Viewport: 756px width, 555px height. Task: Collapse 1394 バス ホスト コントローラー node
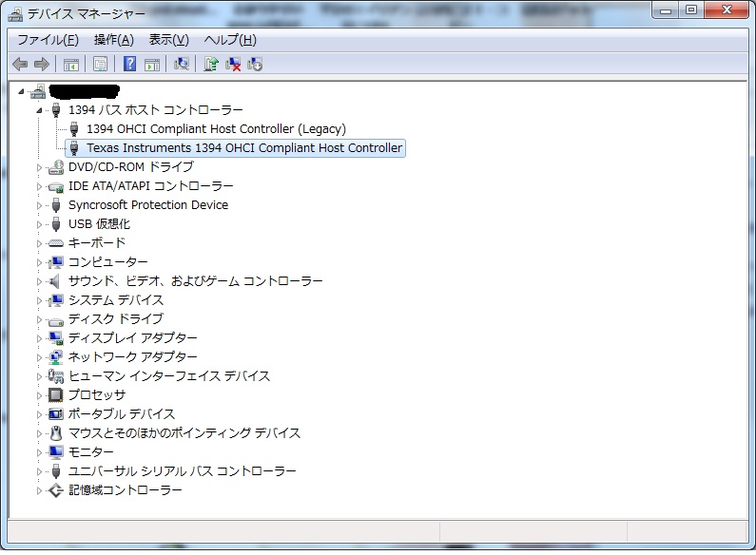pos(39,110)
